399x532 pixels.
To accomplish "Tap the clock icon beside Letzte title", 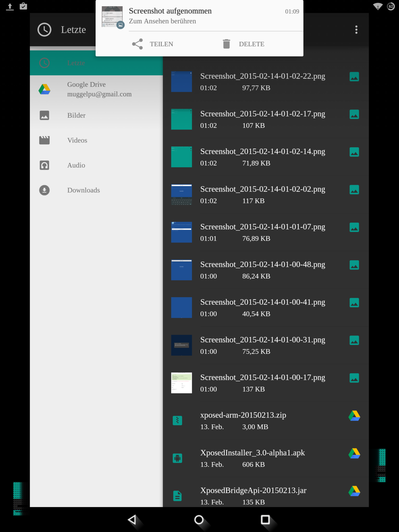I will pyautogui.click(x=44, y=30).
